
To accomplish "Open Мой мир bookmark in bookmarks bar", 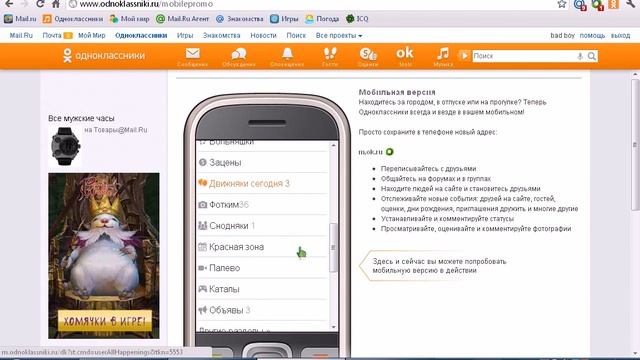I will click(129, 19).
